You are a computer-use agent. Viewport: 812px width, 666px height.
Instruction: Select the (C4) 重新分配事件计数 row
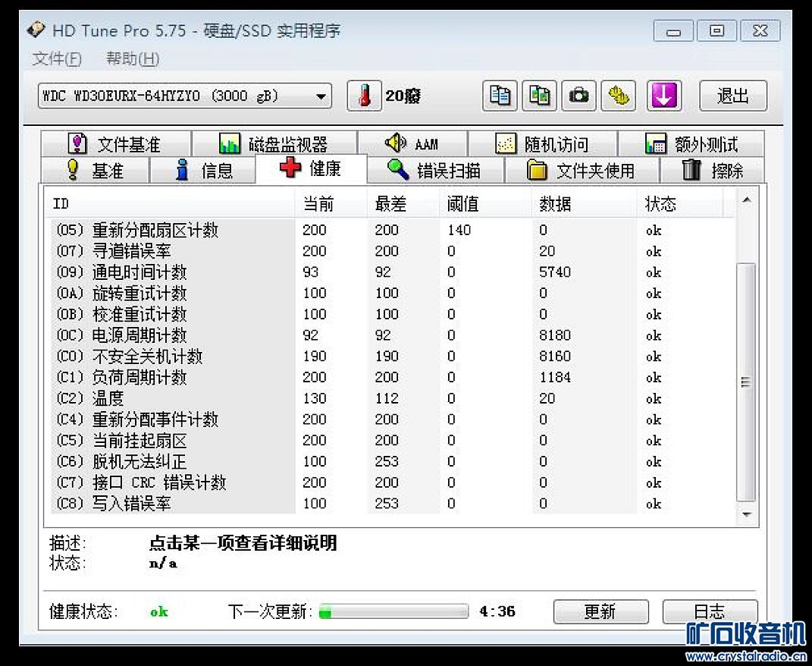tap(393, 419)
